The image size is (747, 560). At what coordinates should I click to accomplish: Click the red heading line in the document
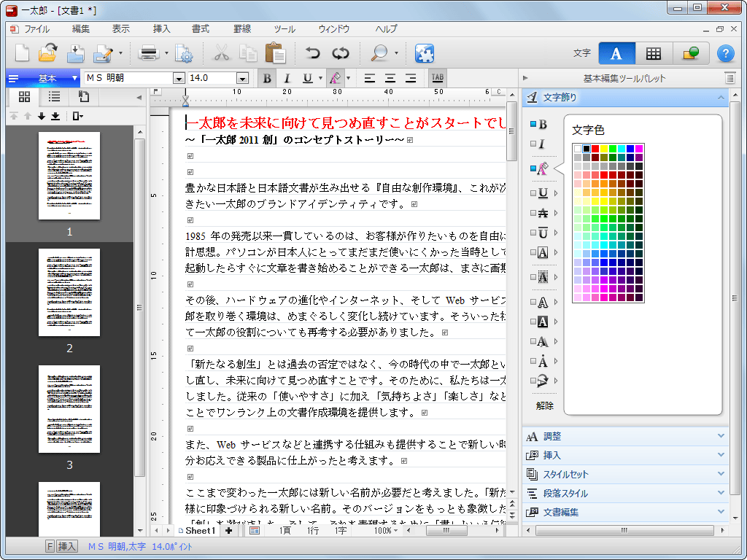click(345, 123)
